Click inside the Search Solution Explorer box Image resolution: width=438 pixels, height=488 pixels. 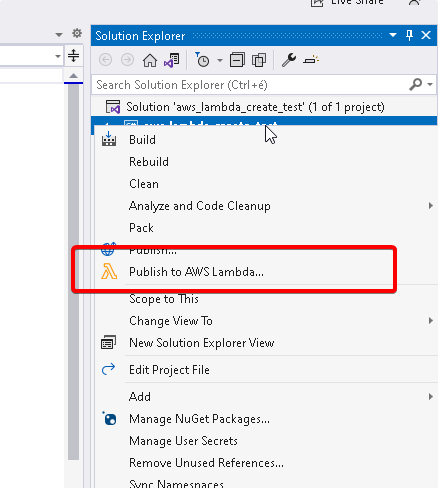tap(250, 85)
